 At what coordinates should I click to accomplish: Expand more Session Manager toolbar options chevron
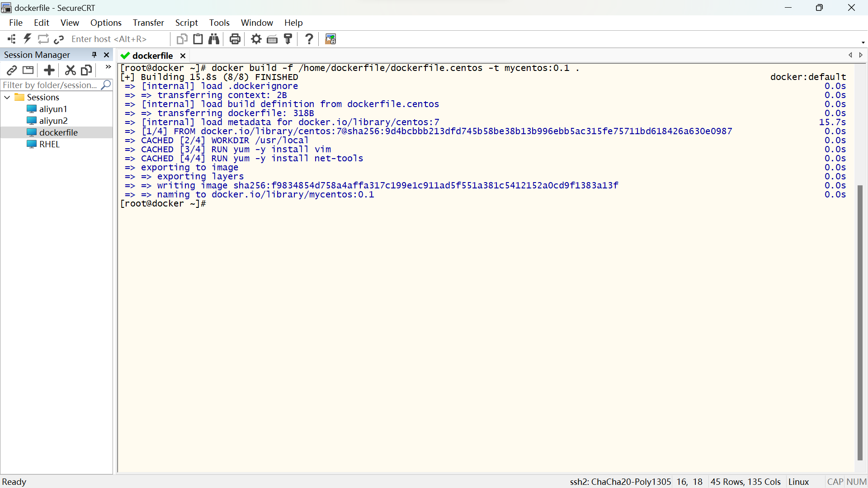(x=108, y=67)
